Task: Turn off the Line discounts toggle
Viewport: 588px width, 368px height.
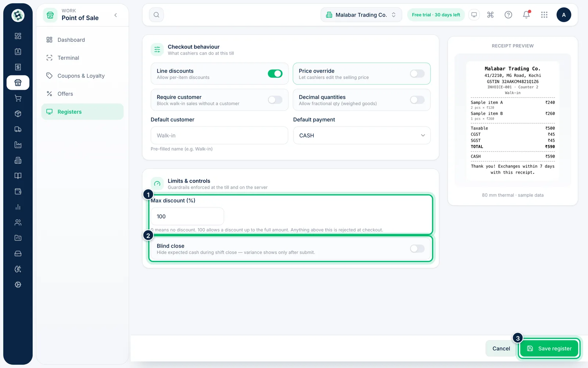Action: point(275,74)
